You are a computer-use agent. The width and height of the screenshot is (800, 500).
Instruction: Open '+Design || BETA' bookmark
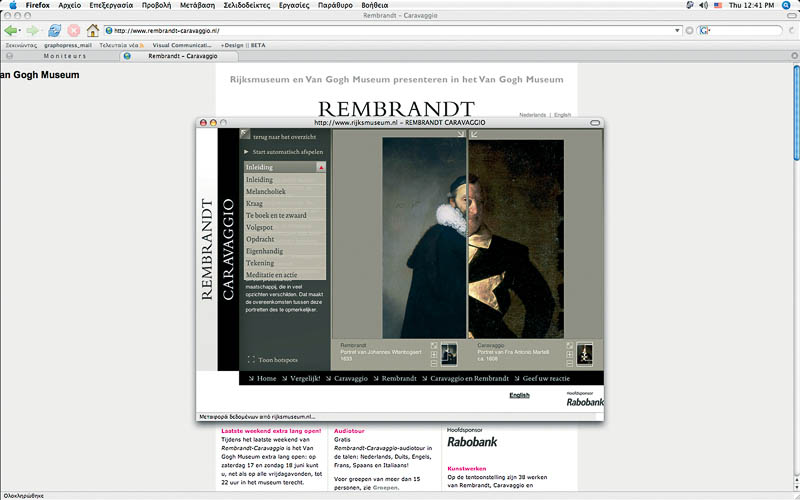[x=243, y=45]
